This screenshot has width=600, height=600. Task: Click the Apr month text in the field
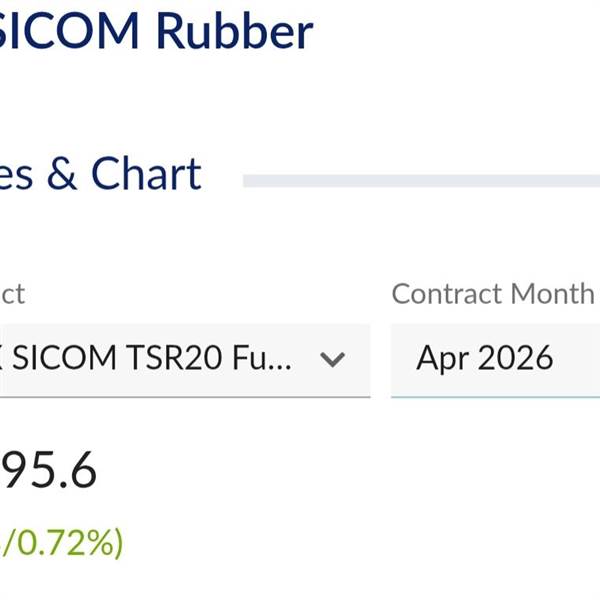click(x=442, y=359)
